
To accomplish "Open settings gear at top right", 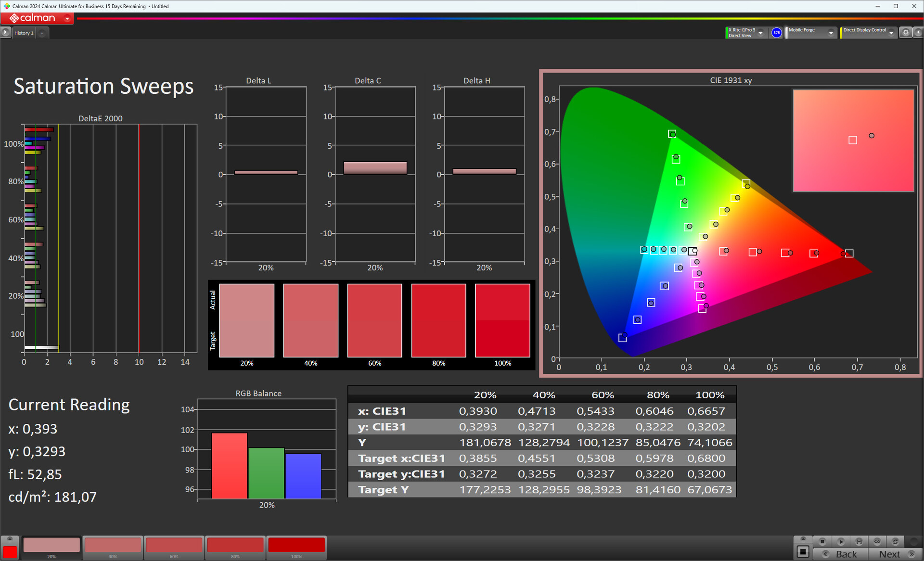I will [x=906, y=32].
